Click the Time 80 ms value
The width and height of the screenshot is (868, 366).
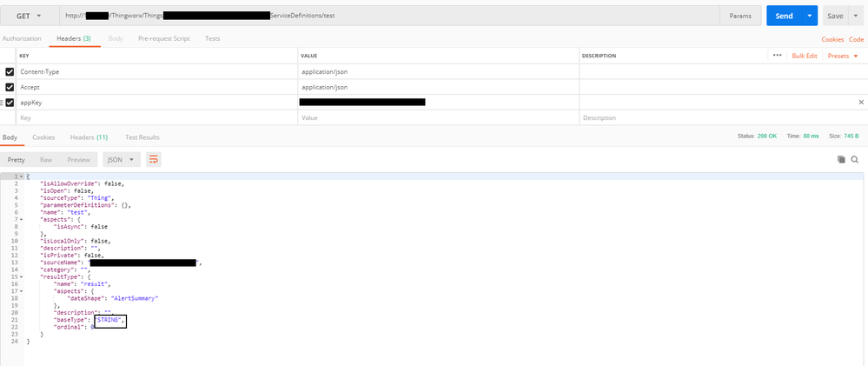coord(809,136)
